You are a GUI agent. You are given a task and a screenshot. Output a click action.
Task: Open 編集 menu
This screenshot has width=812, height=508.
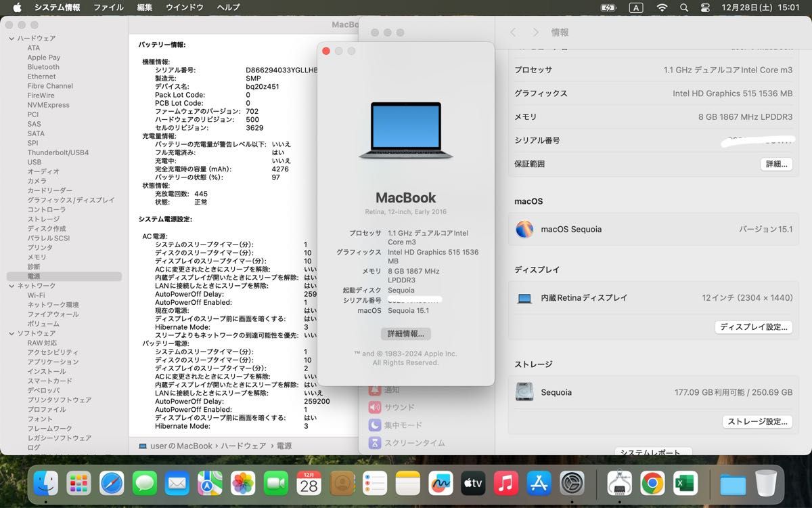145,7
